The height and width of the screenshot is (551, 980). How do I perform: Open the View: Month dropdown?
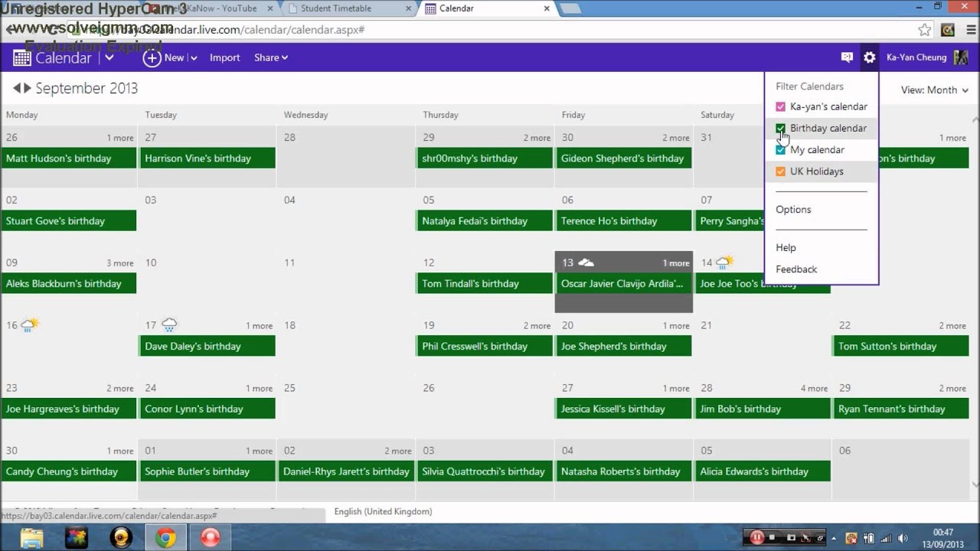933,90
